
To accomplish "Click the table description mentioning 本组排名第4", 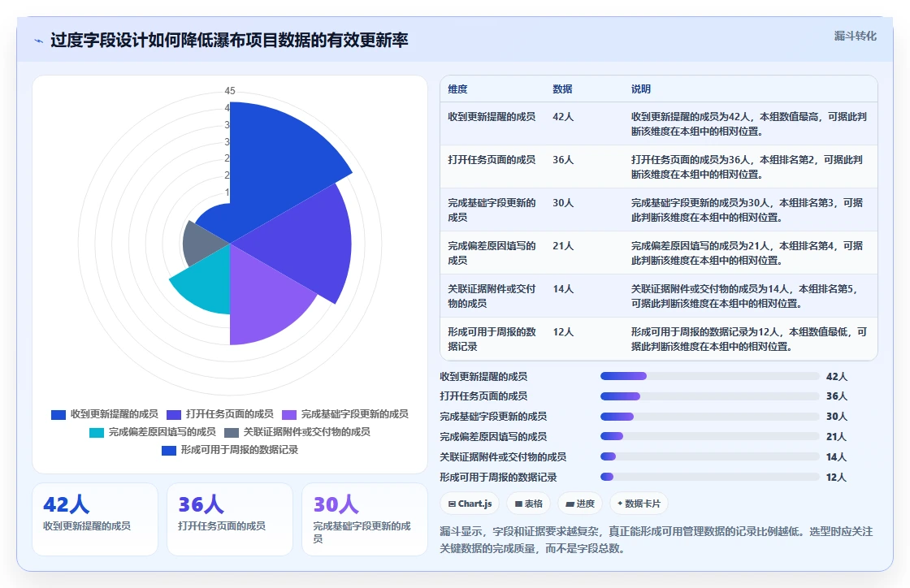I will coord(747,253).
